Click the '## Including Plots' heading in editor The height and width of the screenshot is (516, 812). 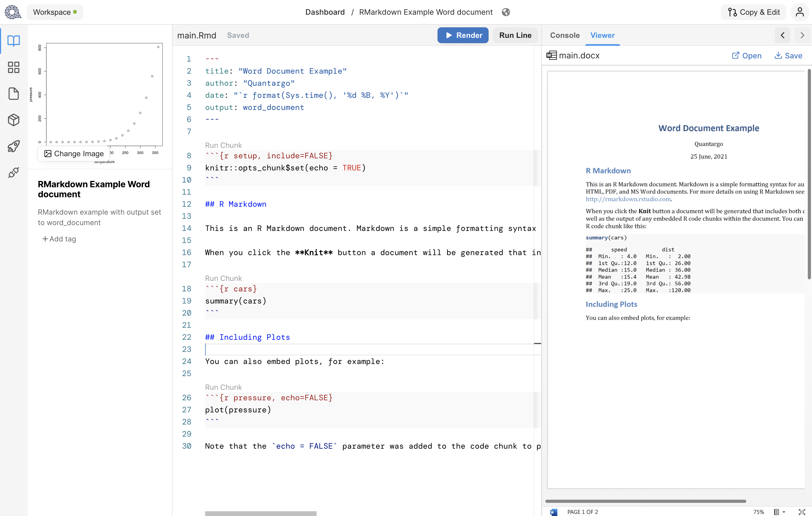coord(247,337)
